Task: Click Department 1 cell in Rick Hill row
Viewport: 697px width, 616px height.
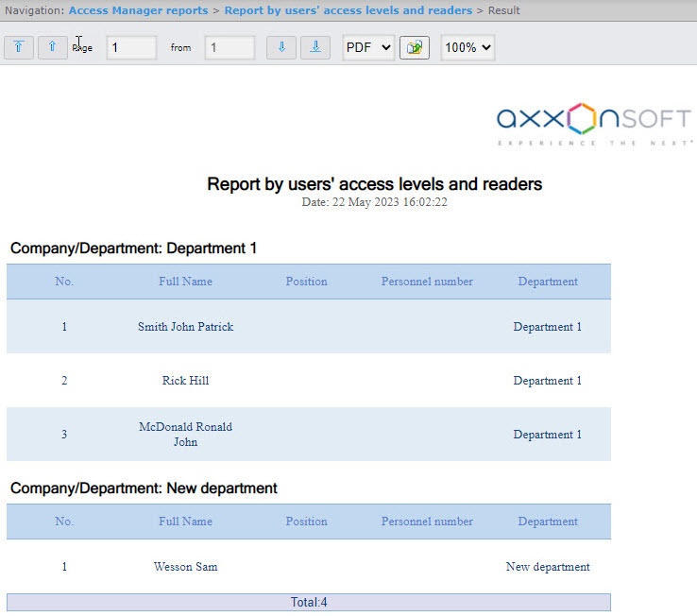Action: pos(548,380)
